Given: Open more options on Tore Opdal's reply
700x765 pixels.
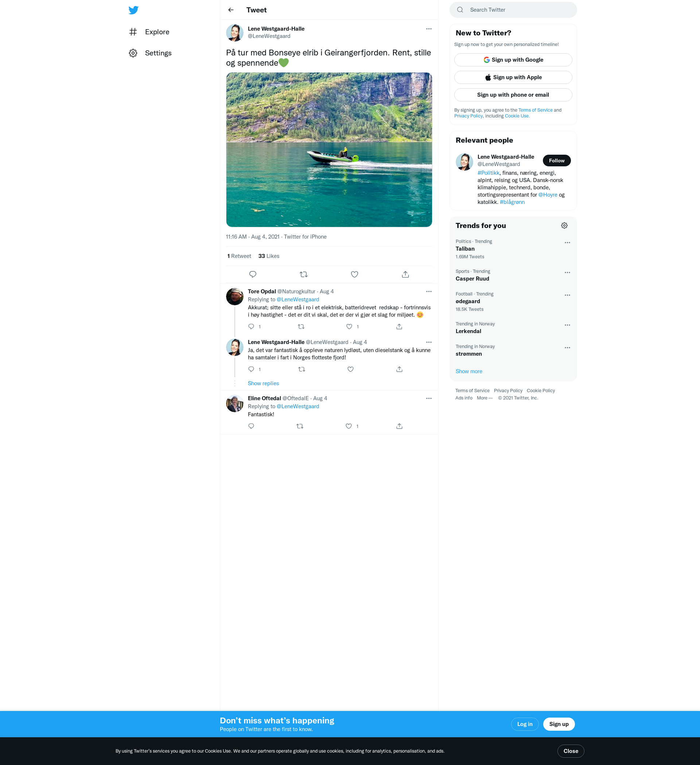Looking at the screenshot, I should [x=428, y=291].
